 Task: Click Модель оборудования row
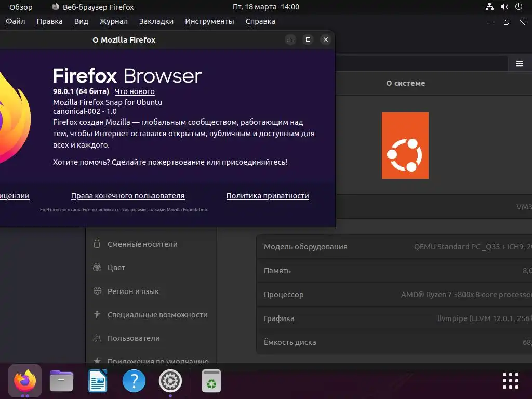pos(394,247)
